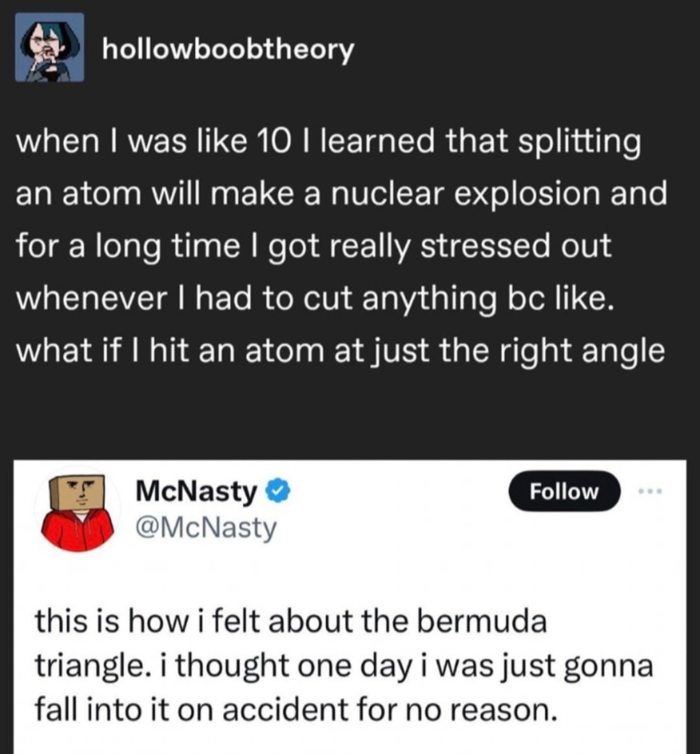Open the McNasty display name
This screenshot has width=700, height=754.
point(196,491)
